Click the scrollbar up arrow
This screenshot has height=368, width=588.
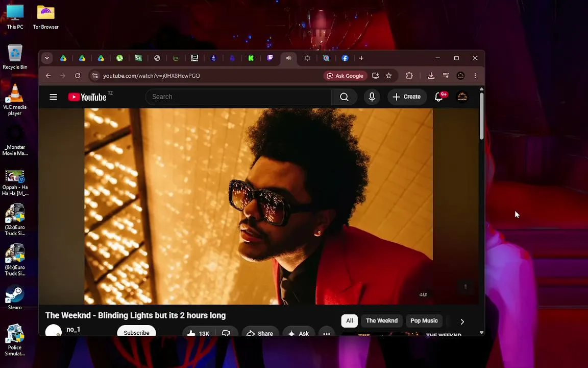pyautogui.click(x=481, y=89)
